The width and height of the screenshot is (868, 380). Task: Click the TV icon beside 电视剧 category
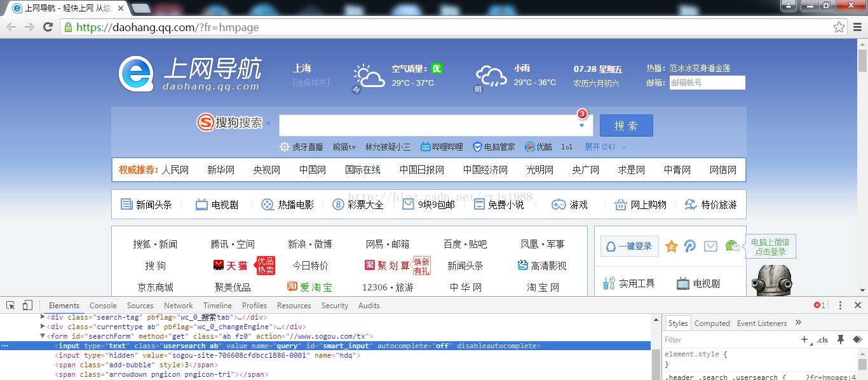tap(201, 205)
